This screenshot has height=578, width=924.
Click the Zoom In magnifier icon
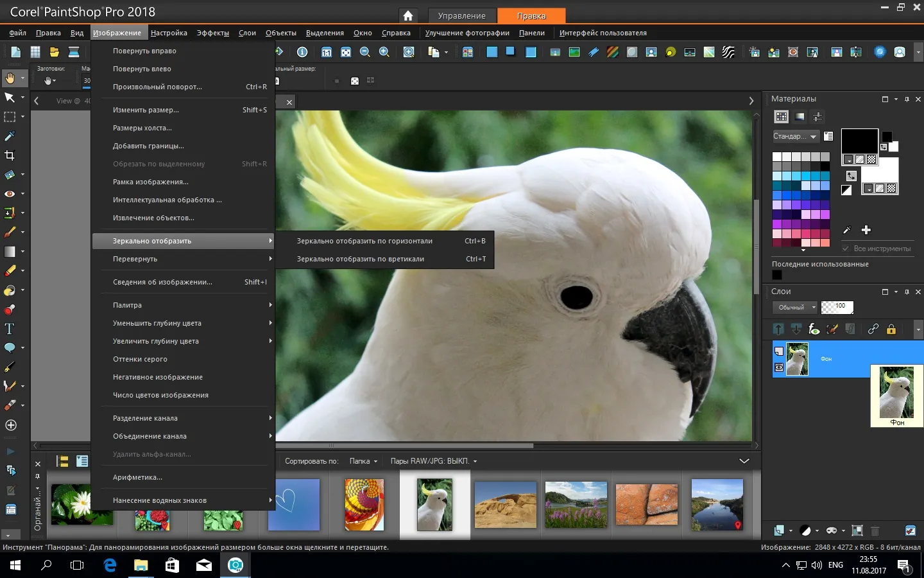point(384,52)
